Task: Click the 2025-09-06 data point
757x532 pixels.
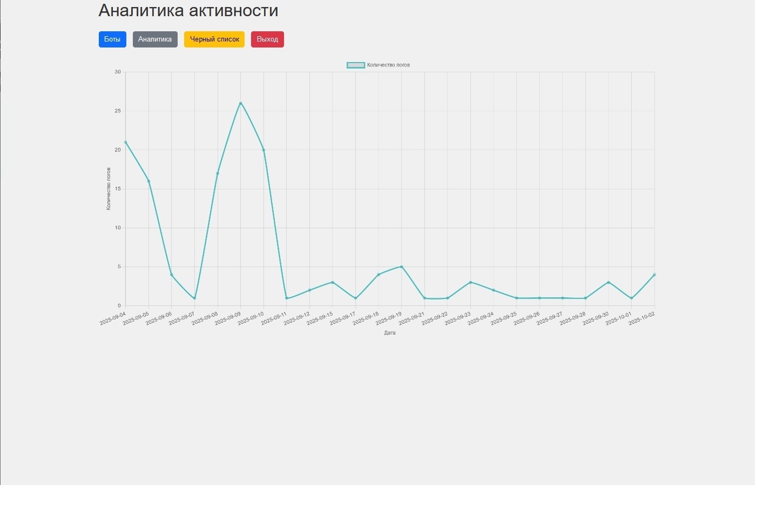Action: pos(172,275)
